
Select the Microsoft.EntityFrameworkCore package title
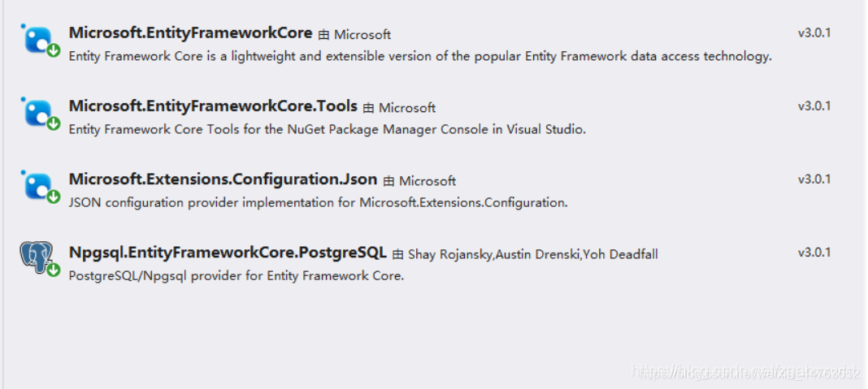[190, 33]
